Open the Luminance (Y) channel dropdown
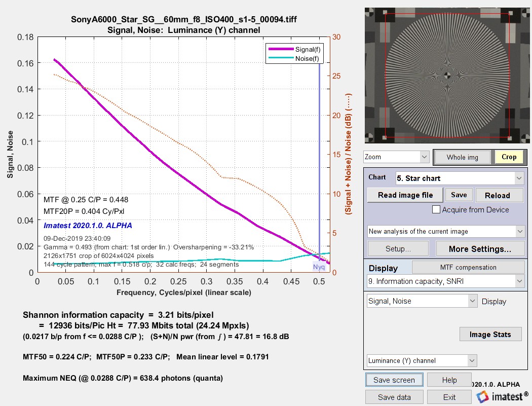The height and width of the screenshot is (406, 532). coord(422,360)
